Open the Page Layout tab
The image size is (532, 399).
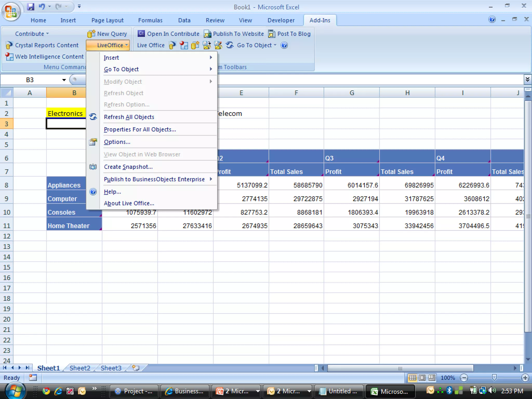(x=107, y=20)
